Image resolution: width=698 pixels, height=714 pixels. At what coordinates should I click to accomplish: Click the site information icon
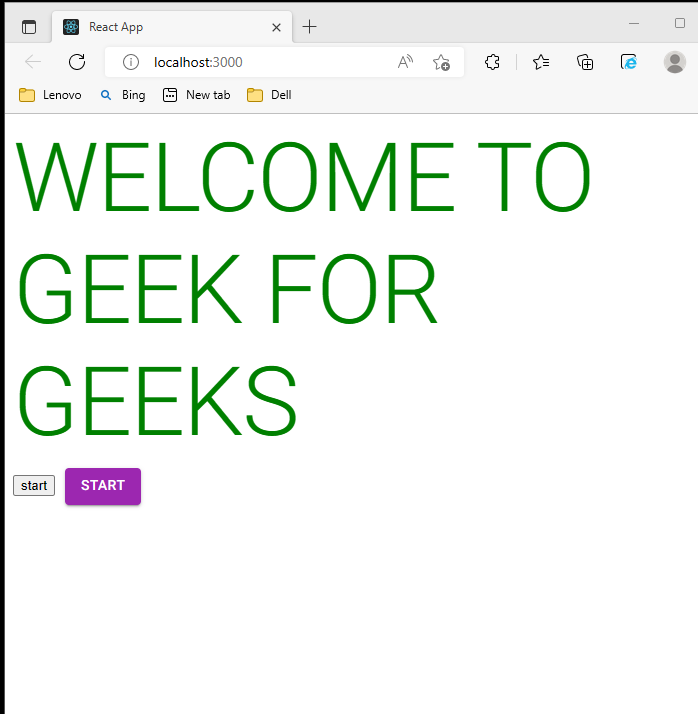point(130,62)
